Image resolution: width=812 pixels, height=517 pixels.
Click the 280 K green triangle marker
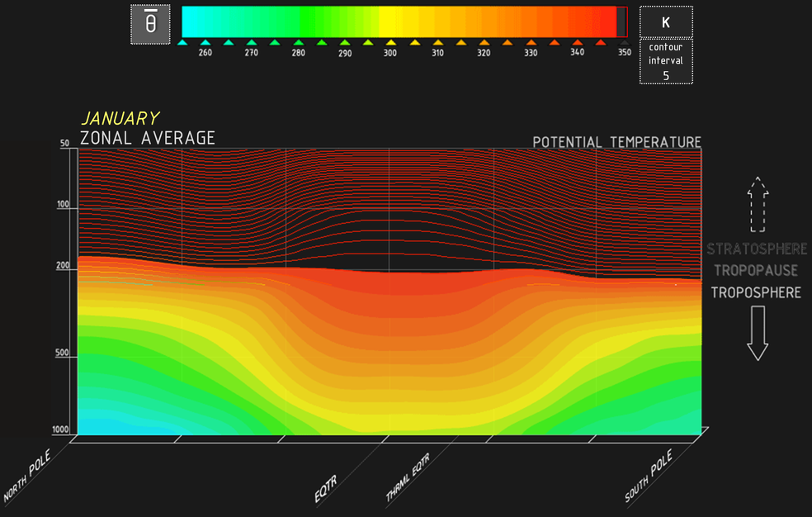coord(298,41)
